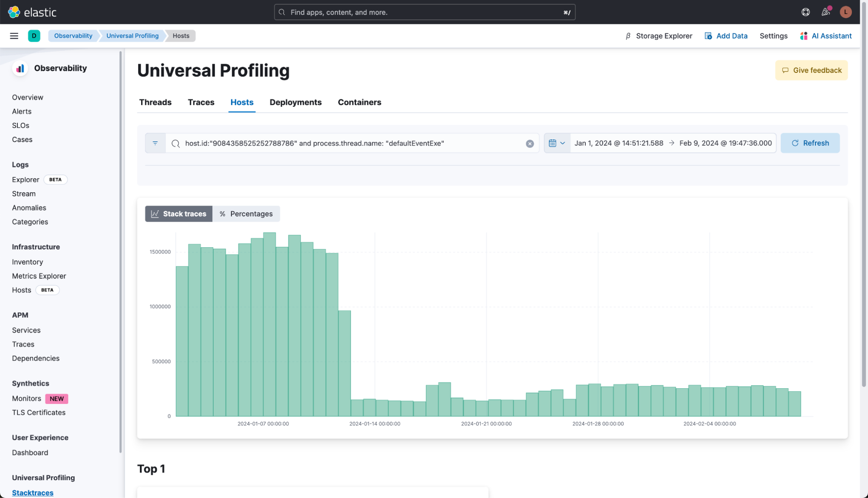Image resolution: width=868 pixels, height=498 pixels.
Task: Click the Give feedback button
Action: click(x=811, y=70)
